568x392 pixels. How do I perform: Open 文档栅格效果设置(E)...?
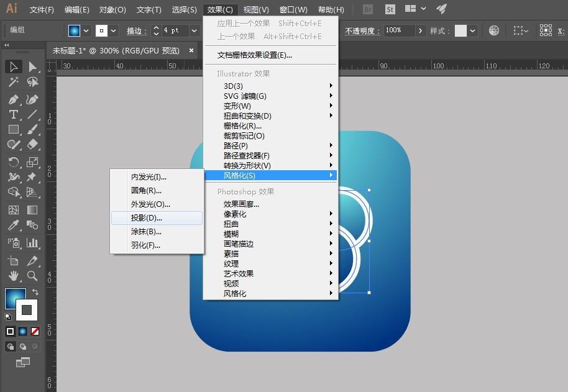pos(271,55)
